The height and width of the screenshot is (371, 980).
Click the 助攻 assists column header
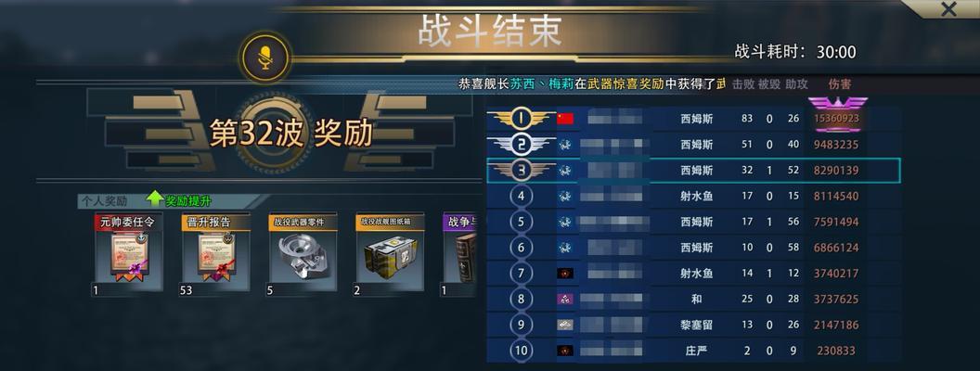pos(797,83)
